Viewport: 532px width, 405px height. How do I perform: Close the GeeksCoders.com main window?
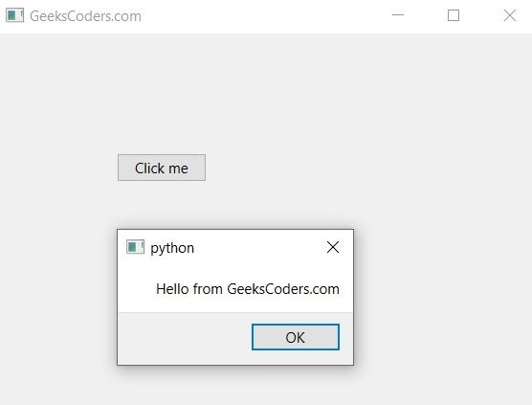click(x=510, y=15)
